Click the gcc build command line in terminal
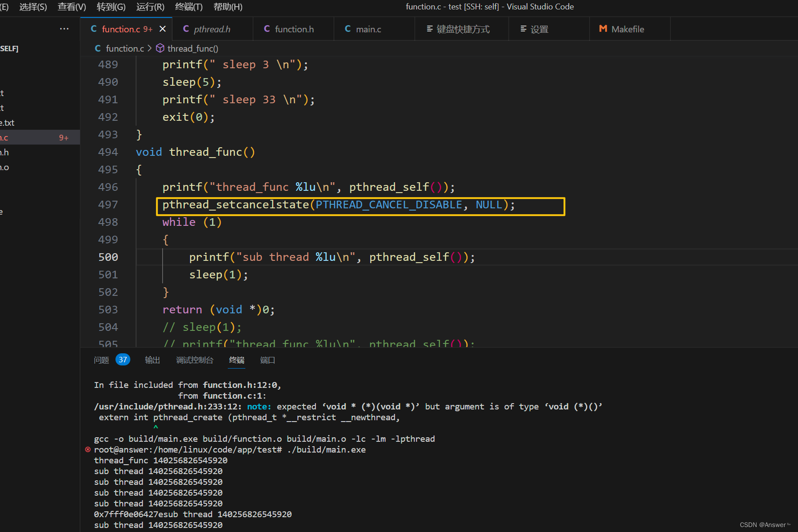 [x=264, y=439]
